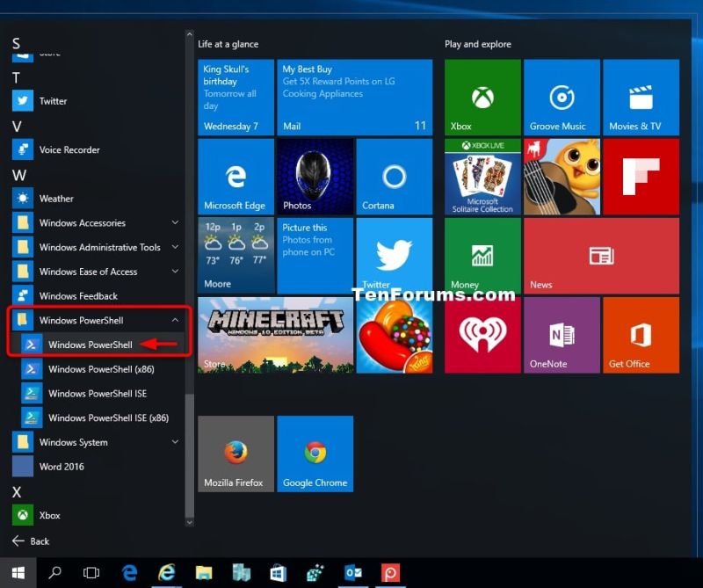Open File Explorer from the taskbar
Viewport: 703px width, 588px height.
click(203, 572)
